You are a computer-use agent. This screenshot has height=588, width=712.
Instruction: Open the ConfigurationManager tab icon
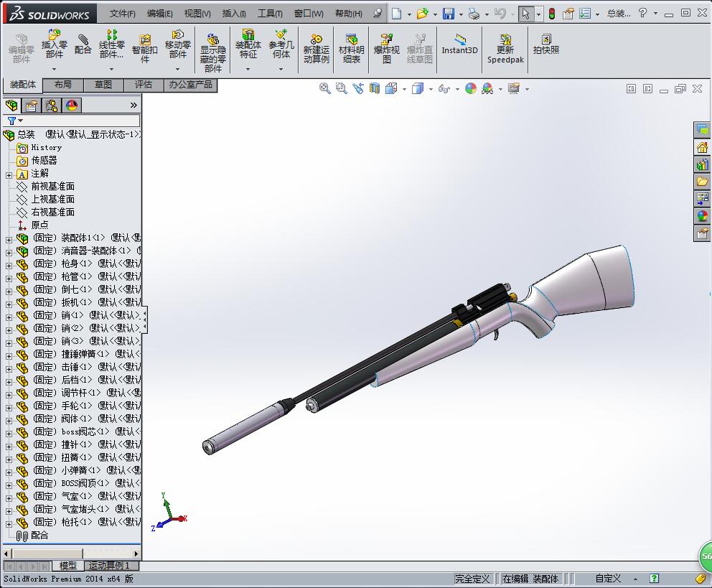tap(51, 106)
